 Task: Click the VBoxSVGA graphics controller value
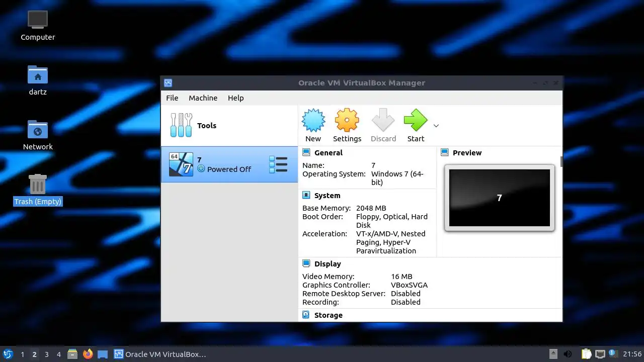409,285
